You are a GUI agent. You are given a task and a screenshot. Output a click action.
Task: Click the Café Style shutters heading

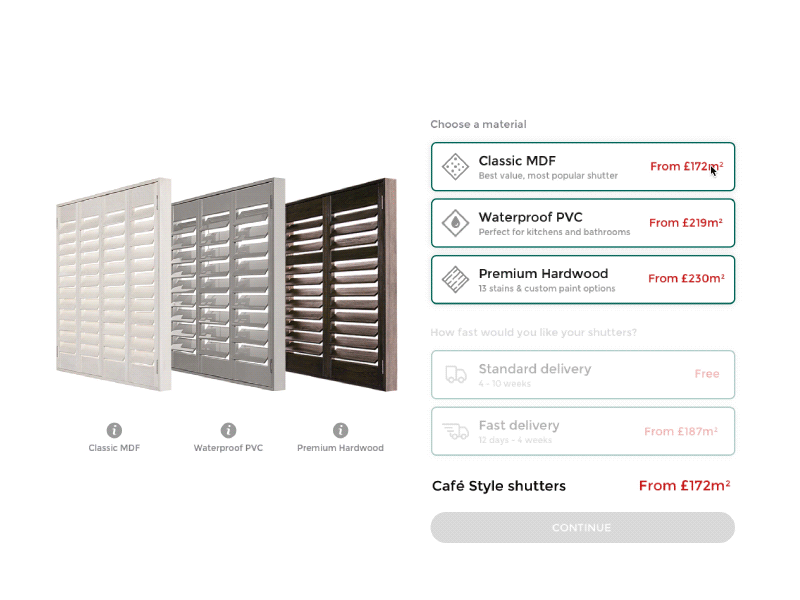tap(498, 485)
